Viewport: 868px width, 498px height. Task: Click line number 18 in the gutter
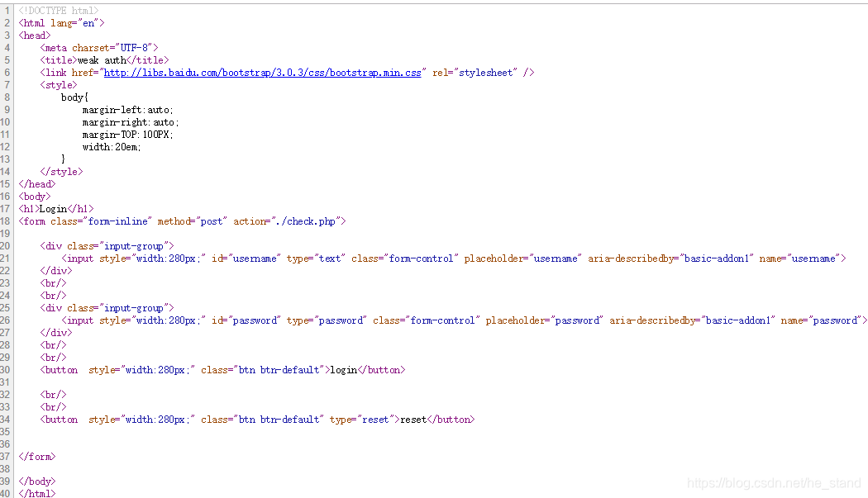click(x=5, y=221)
